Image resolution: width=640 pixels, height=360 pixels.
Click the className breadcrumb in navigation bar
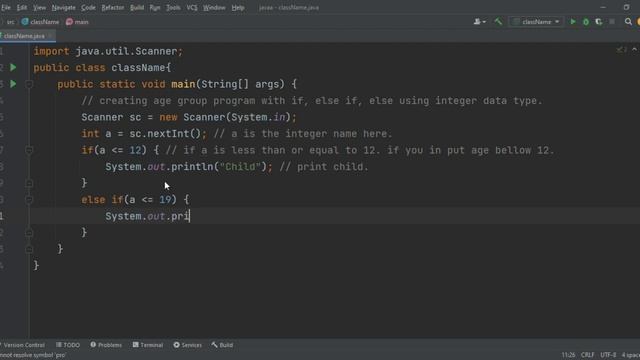coord(40,22)
